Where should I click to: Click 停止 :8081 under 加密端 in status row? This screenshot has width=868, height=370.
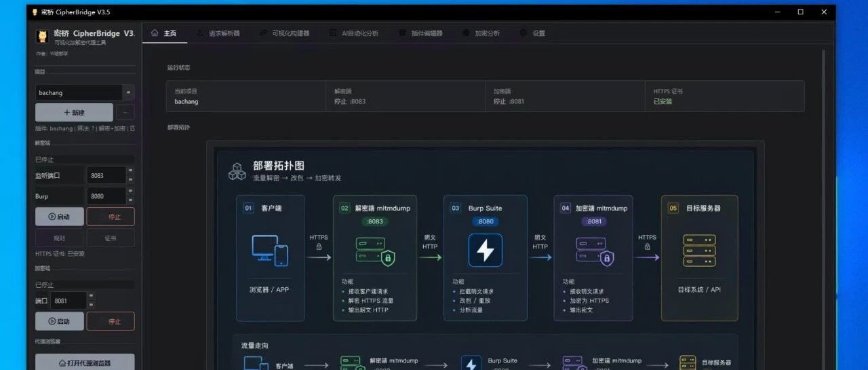click(509, 102)
